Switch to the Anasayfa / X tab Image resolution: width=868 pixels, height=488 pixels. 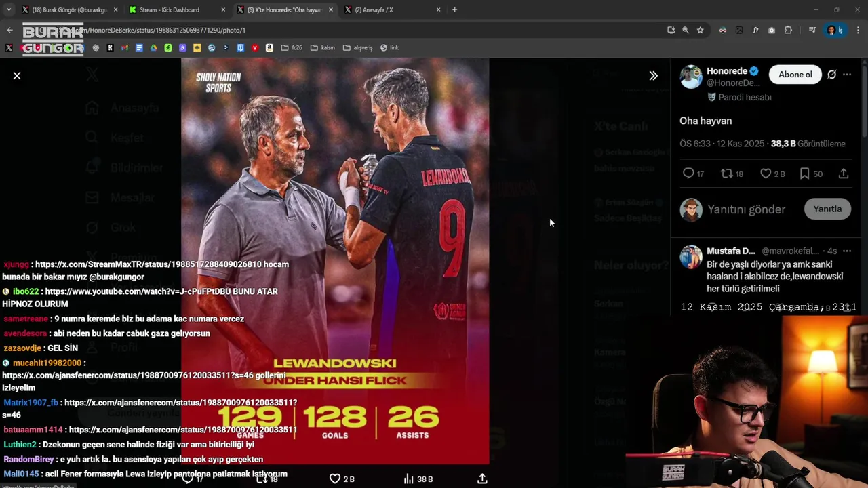pyautogui.click(x=392, y=9)
